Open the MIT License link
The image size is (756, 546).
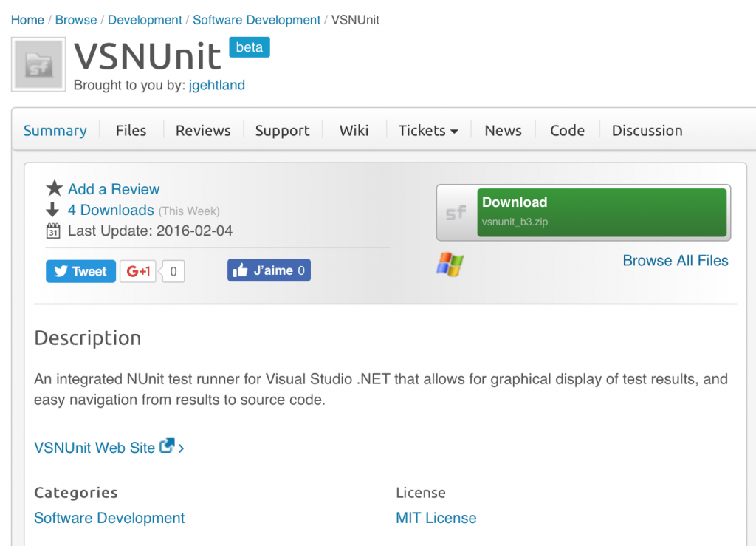436,517
